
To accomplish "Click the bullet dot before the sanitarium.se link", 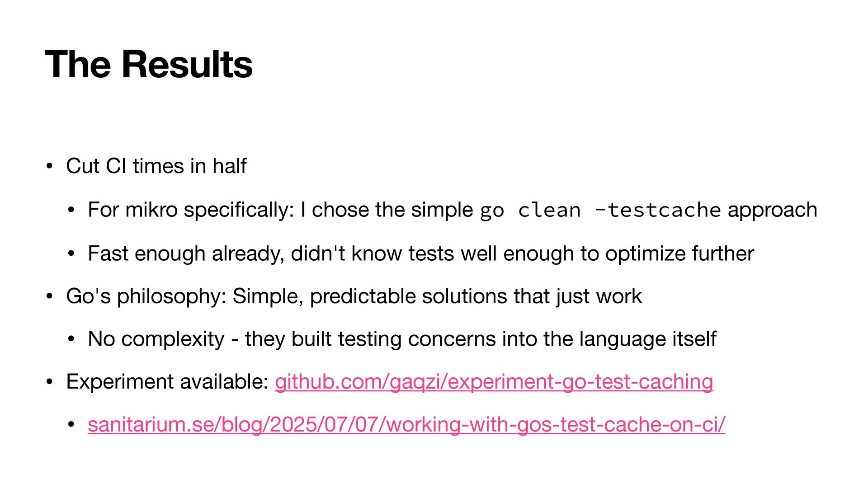I will [x=71, y=425].
